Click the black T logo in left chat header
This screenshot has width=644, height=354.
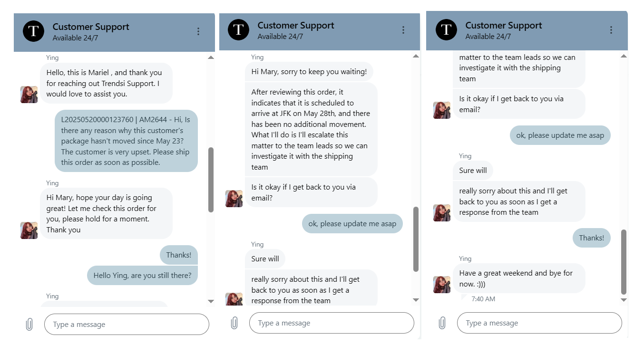(x=33, y=31)
